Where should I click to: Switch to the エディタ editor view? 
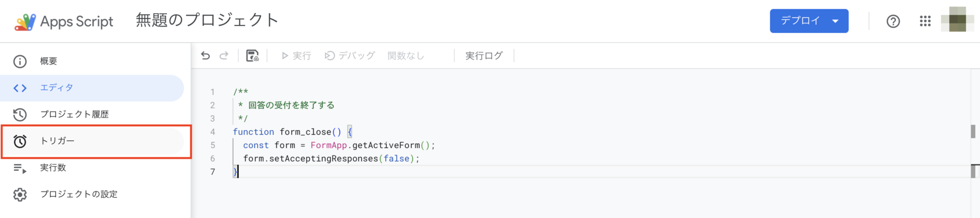pos(57,88)
